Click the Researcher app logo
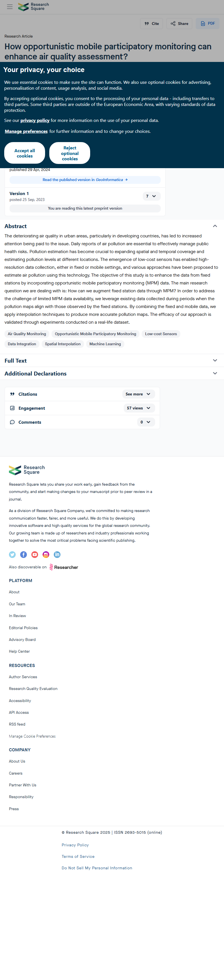Screen dimensions: 224x980 (x=64, y=567)
